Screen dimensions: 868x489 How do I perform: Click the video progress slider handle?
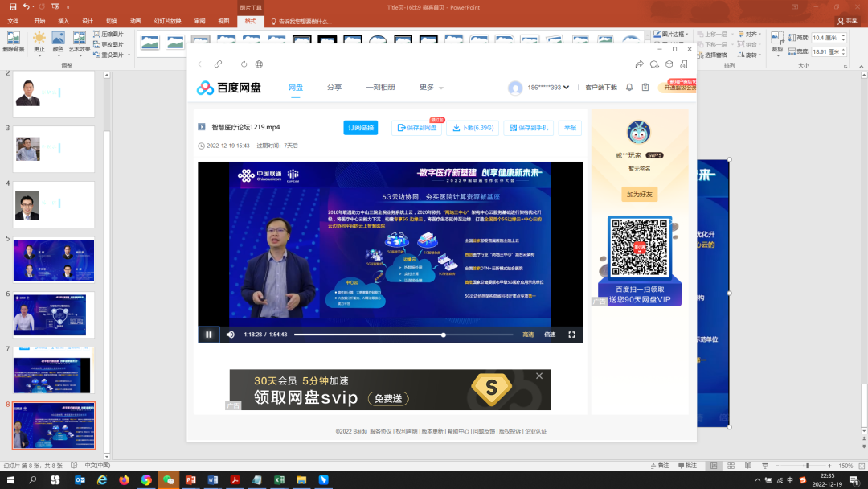pos(444,335)
